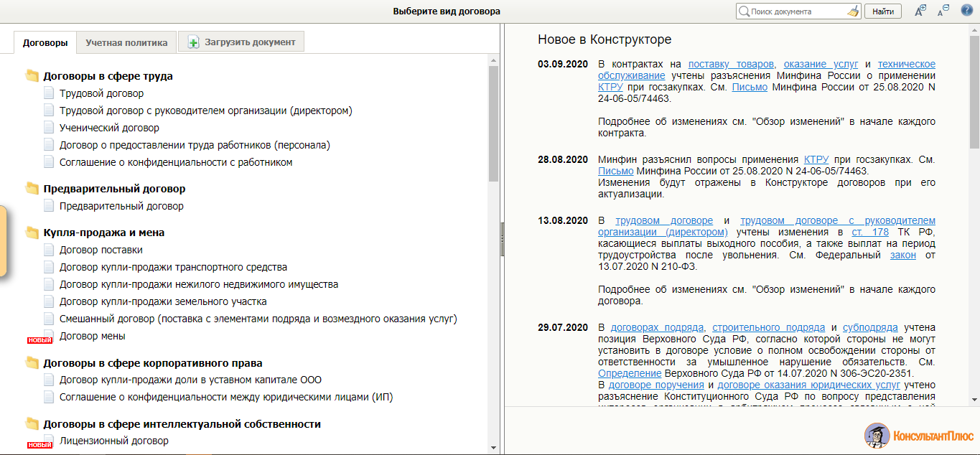Increase font size with the A+ icon
Image resolution: width=980 pixels, height=455 pixels.
point(920,11)
